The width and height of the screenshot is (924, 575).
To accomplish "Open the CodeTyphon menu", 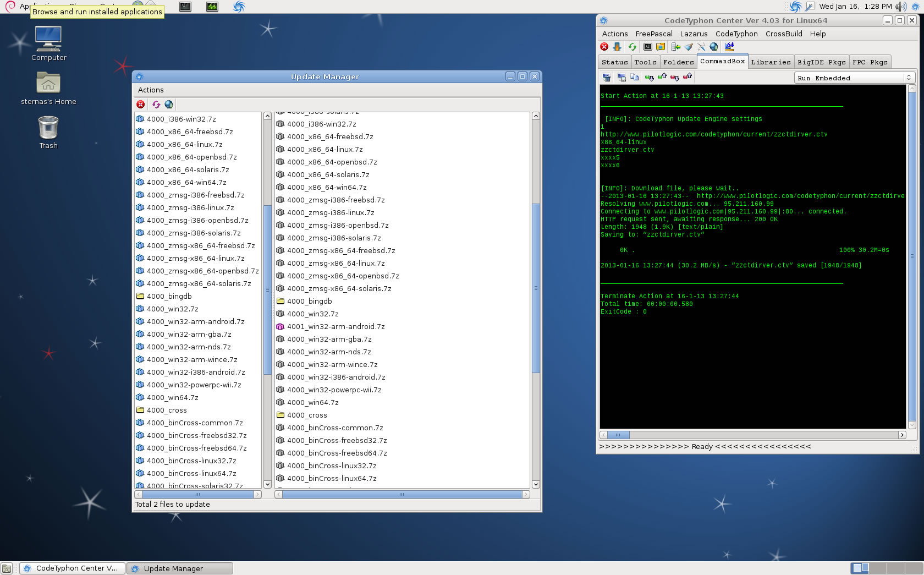I will [x=736, y=34].
